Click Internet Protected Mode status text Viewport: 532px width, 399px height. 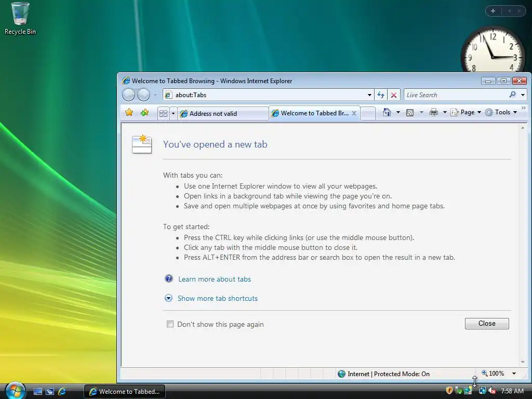click(x=389, y=374)
